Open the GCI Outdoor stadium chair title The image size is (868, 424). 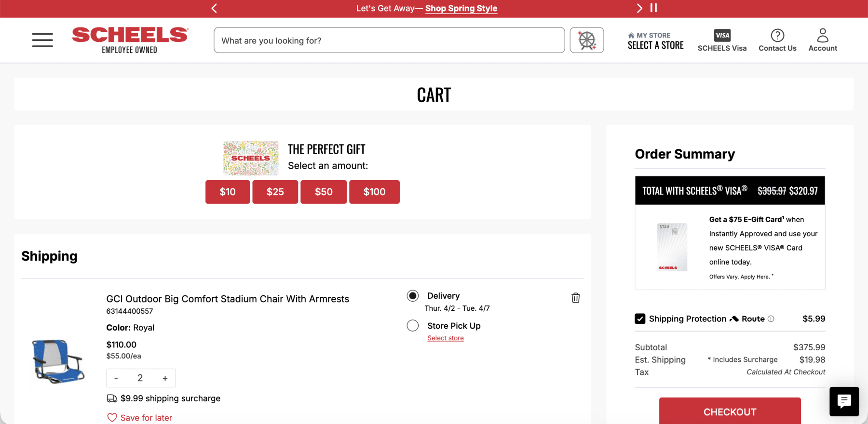(x=228, y=299)
